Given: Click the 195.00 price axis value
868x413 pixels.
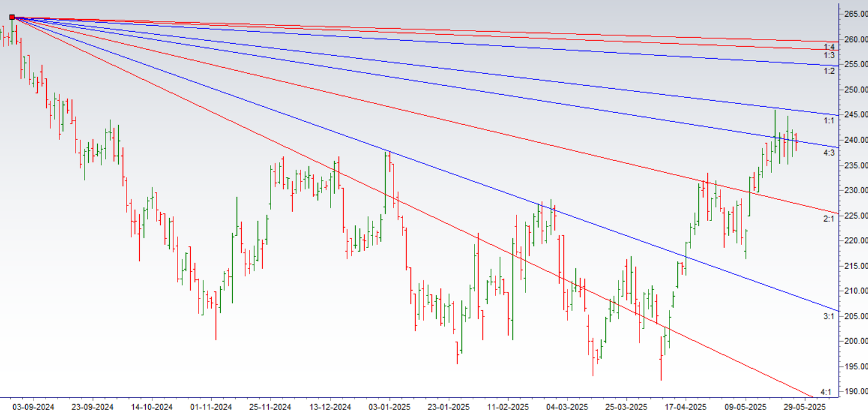Looking at the screenshot, I should point(856,366).
